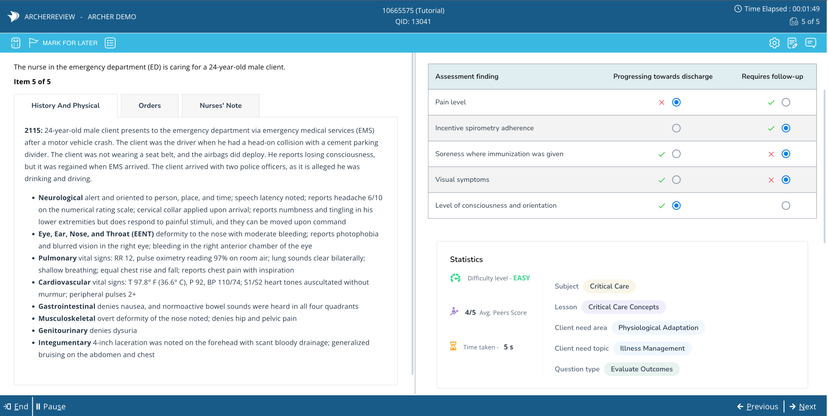The height and width of the screenshot is (416, 828).
Task: Choose Level of consciousness requires follow-up
Action: coord(786,206)
